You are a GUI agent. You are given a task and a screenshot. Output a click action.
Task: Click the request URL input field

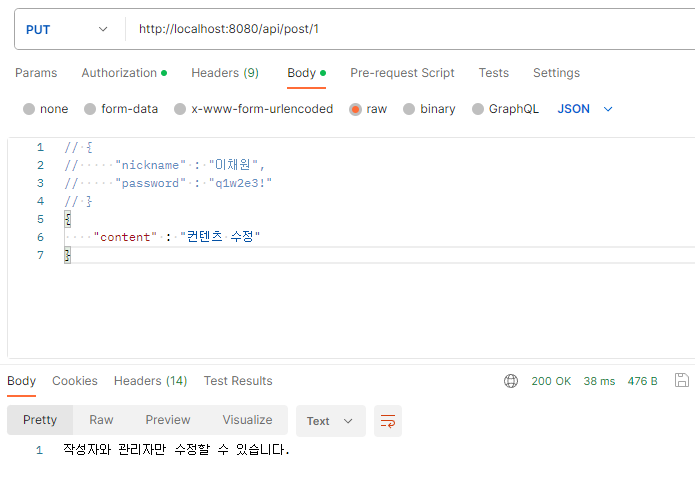pyautogui.click(x=412, y=29)
